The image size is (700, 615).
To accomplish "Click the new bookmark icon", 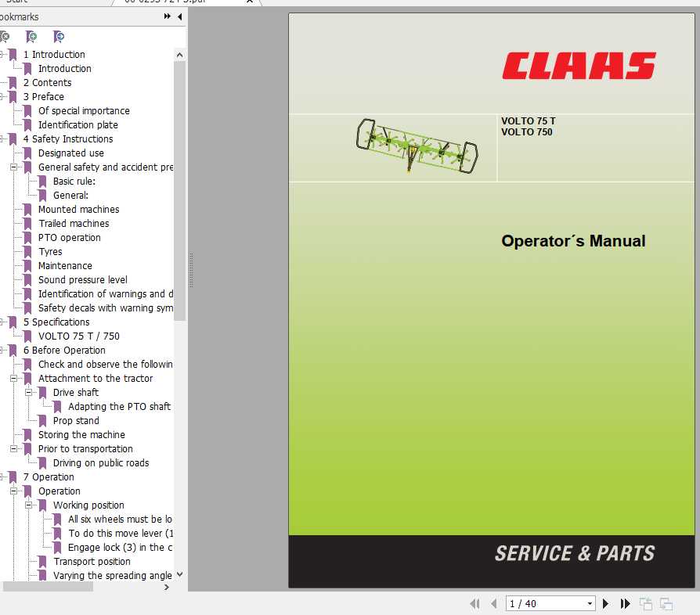I will click(x=31, y=37).
